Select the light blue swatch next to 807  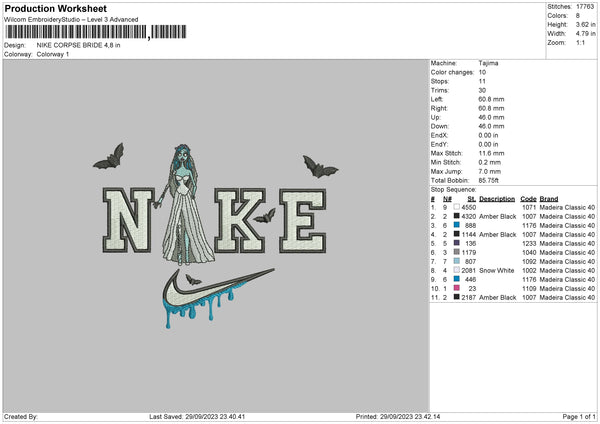(x=457, y=261)
